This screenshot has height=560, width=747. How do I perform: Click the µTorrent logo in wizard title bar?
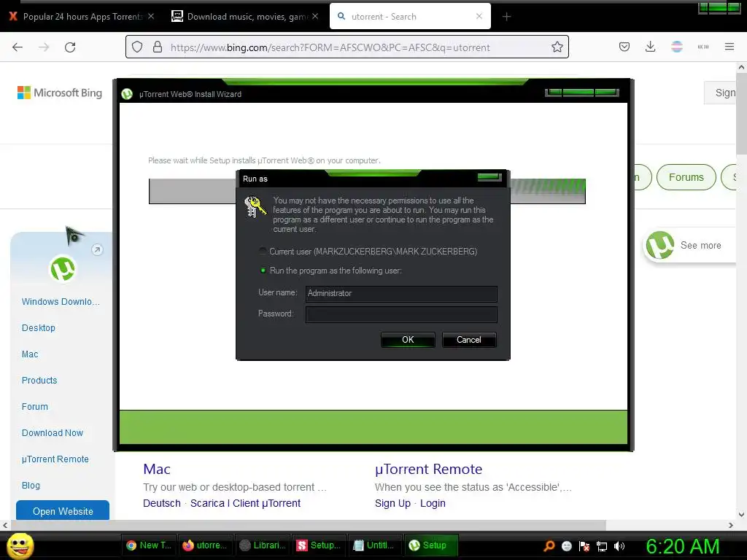[127, 94]
